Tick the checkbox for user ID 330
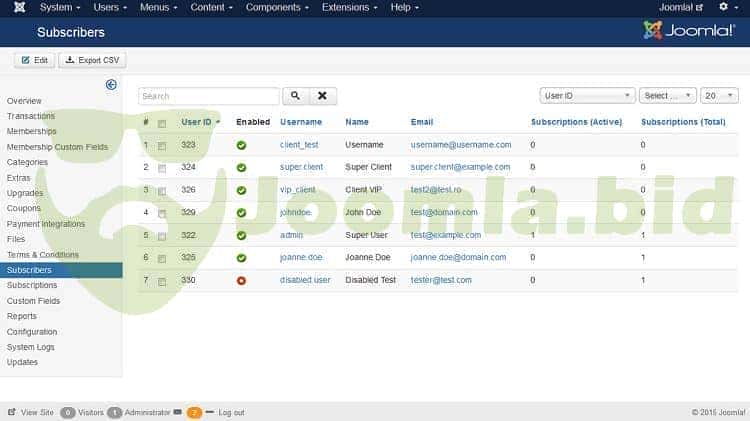Viewport: 750px width, 421px height. (x=162, y=280)
